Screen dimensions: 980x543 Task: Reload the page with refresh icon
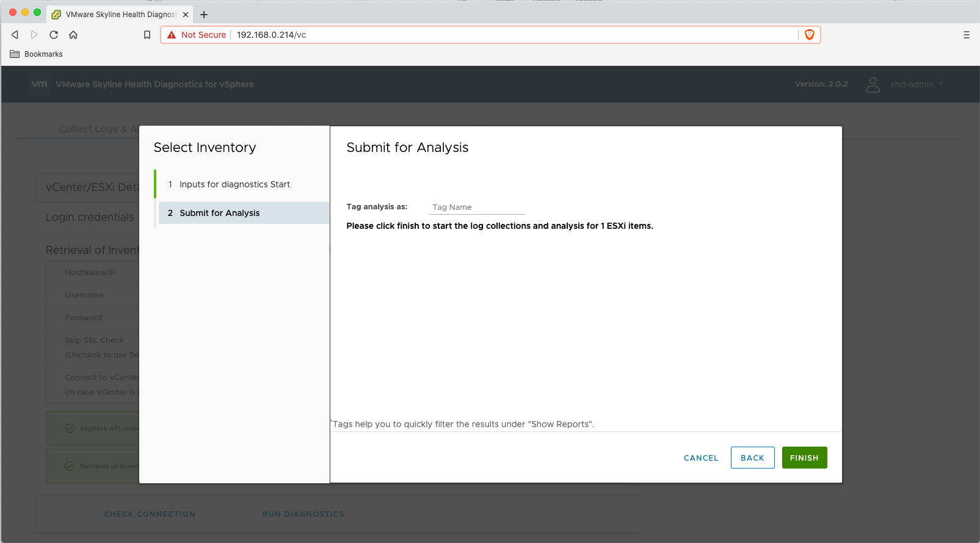pos(54,35)
